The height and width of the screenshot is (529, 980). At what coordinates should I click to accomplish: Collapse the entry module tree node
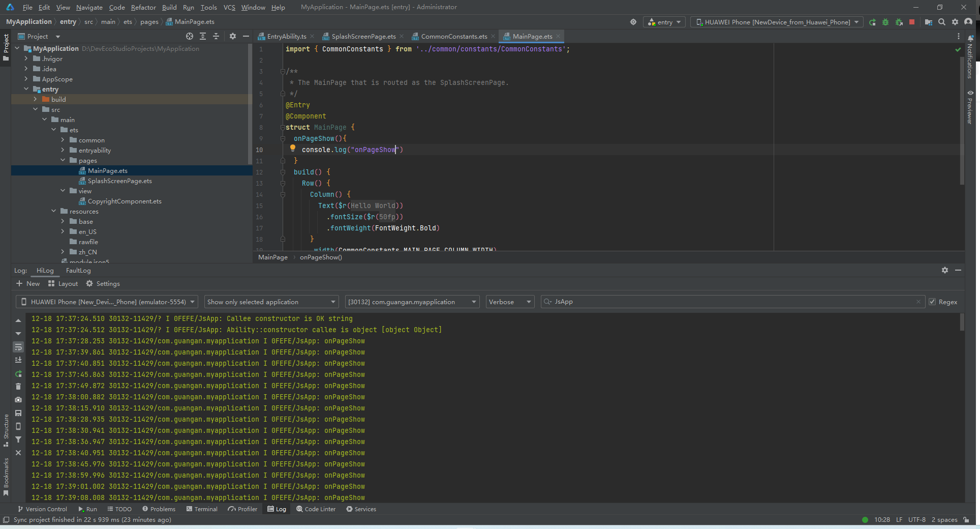pyautogui.click(x=26, y=89)
